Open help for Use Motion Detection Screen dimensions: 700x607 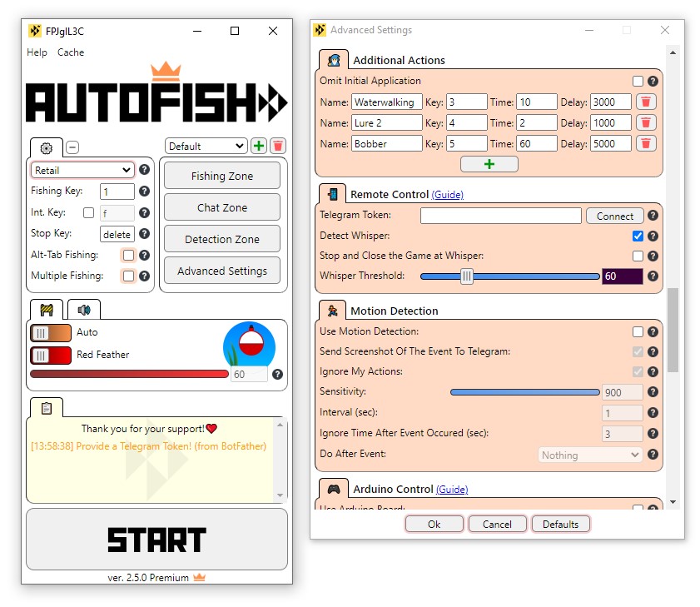653,332
